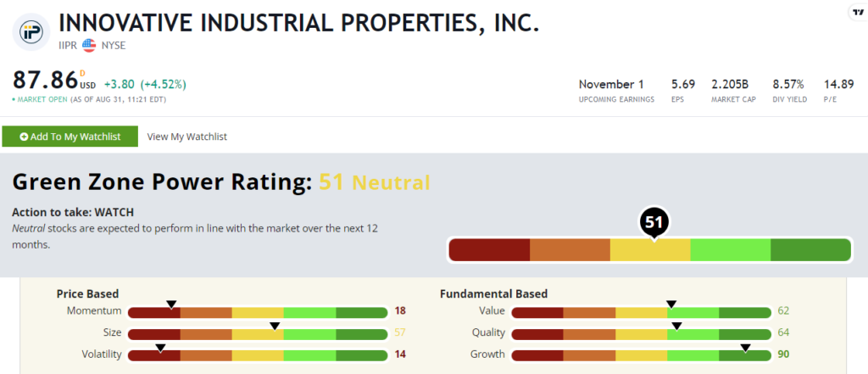Click the Volatility rating bar
Image resolution: width=868 pixels, height=374 pixels.
[258, 354]
